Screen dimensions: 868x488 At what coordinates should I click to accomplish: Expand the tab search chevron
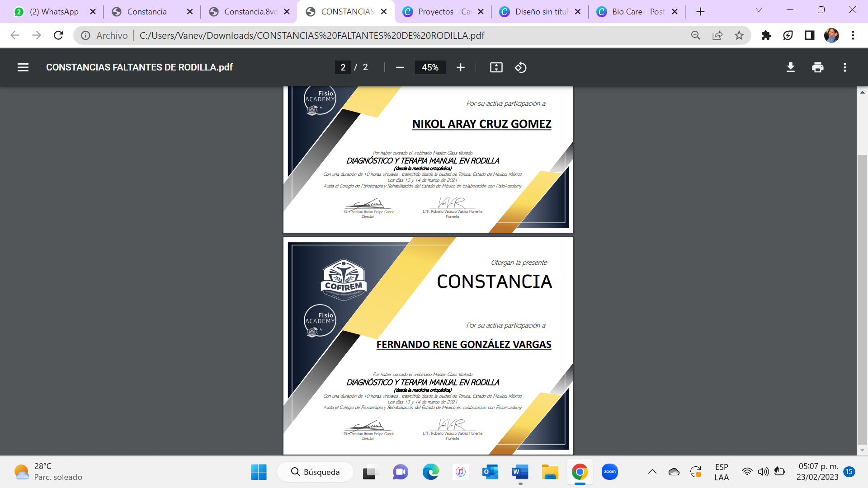(759, 10)
